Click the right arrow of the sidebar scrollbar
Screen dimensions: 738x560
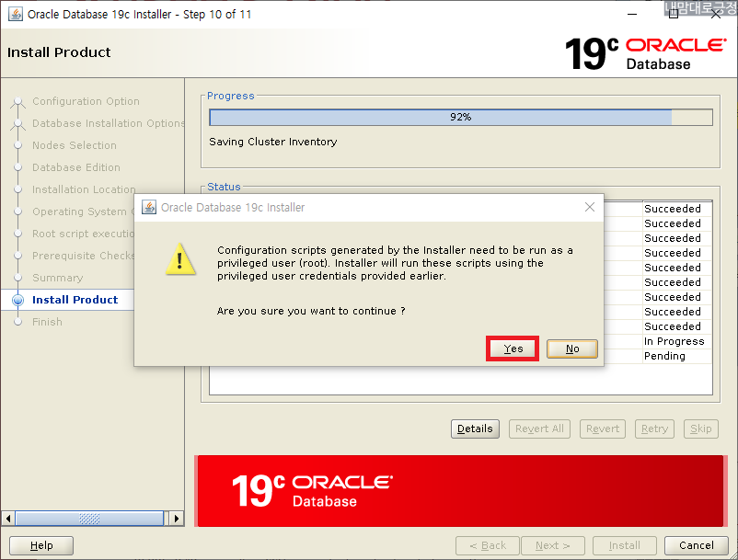(x=176, y=518)
